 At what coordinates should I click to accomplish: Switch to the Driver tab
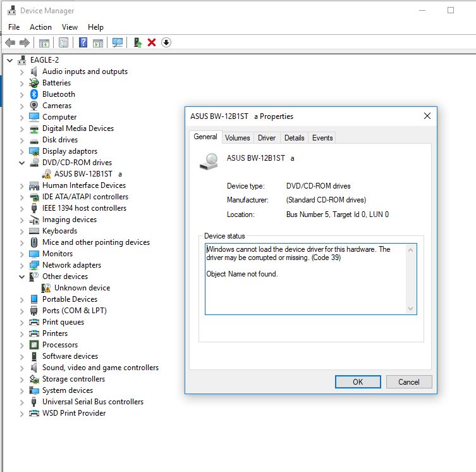pos(267,138)
